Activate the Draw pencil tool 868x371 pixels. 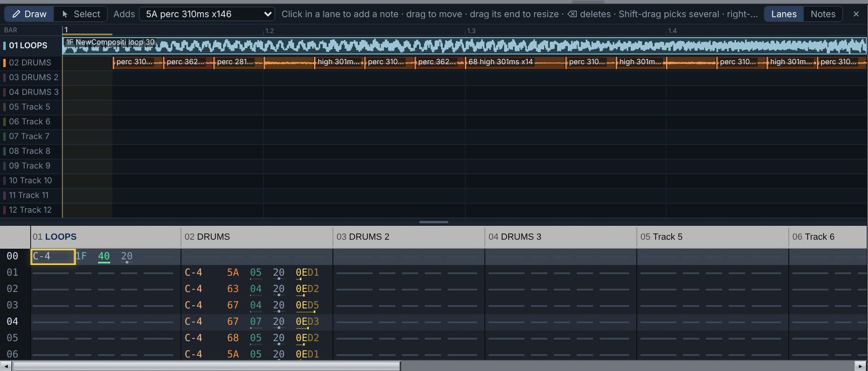pyautogui.click(x=29, y=14)
